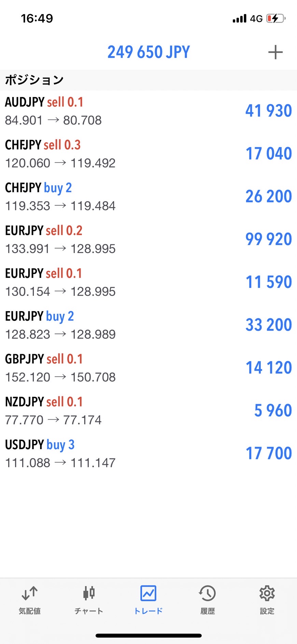Tap the cellular signal bars icon

pos(239,18)
